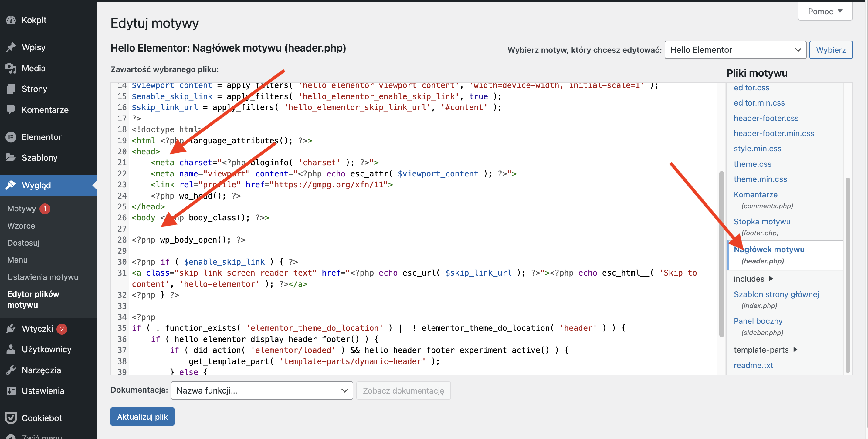Click the Wtyczki plugin icon
This screenshot has width=868, height=439.
click(11, 329)
